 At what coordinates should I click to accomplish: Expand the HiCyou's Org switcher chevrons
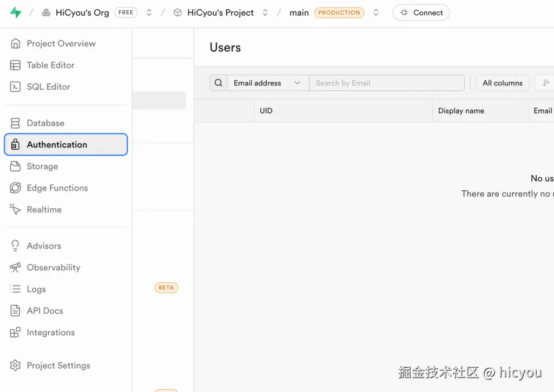(149, 12)
